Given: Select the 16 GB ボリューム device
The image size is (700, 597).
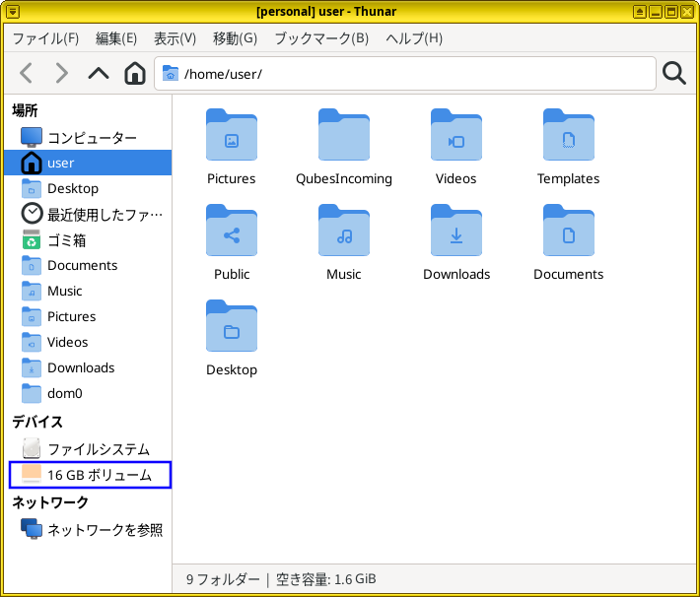Looking at the screenshot, I should (90, 475).
